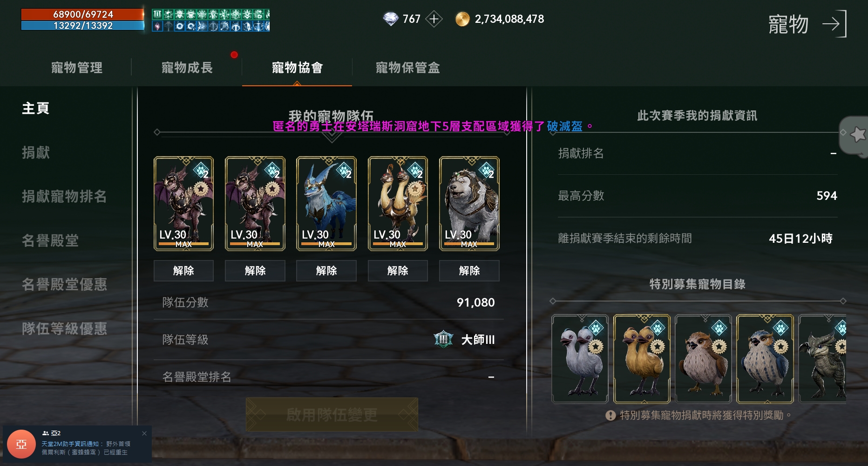Image resolution: width=868 pixels, height=466 pixels.
Task: Click 解除 under the white bear pet
Action: tap(469, 271)
